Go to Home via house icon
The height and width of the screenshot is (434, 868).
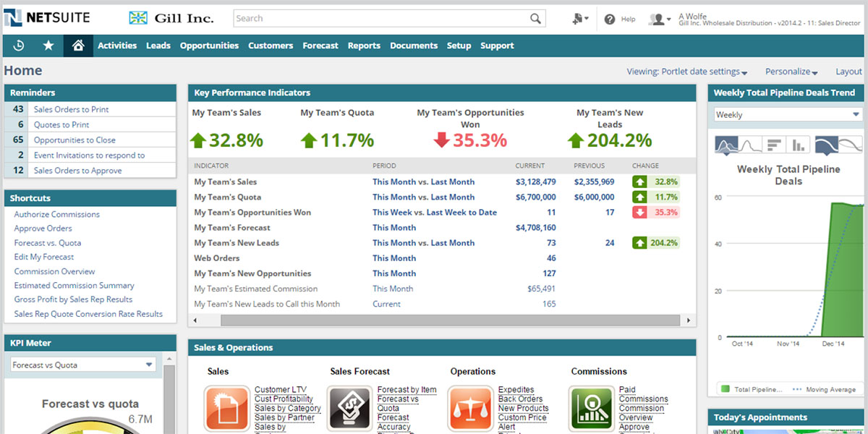pos(78,46)
